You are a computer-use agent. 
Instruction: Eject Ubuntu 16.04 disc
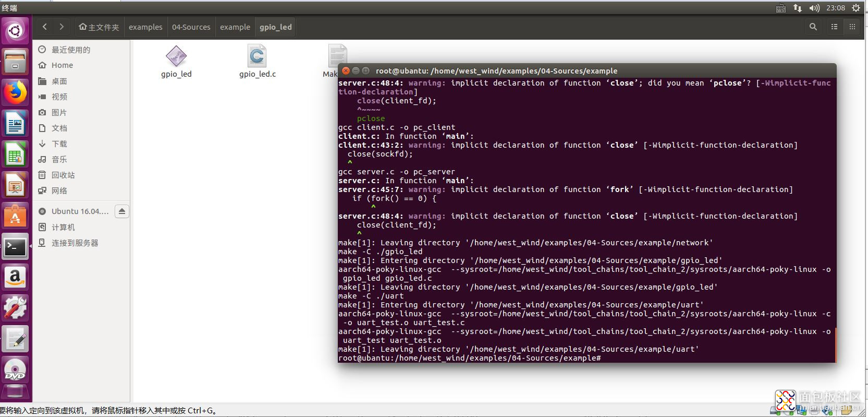tap(121, 211)
